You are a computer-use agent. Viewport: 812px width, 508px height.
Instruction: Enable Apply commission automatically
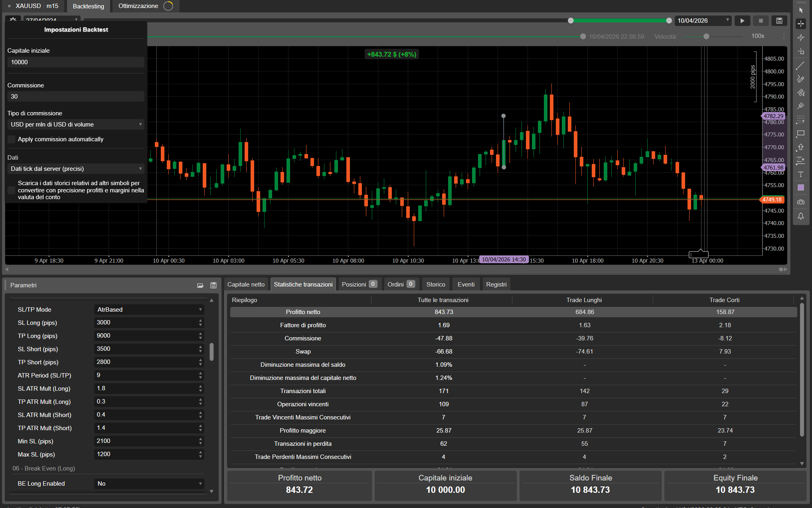11,139
